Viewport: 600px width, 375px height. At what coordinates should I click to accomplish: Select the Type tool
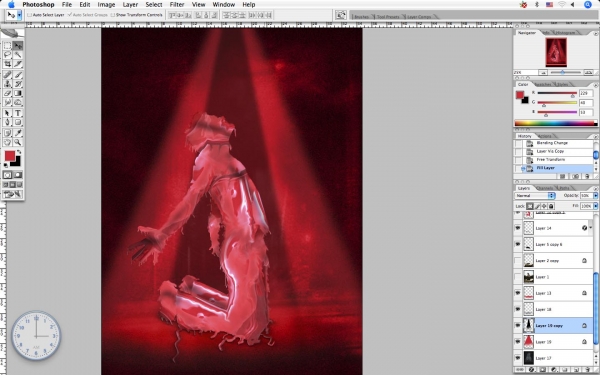pos(18,113)
